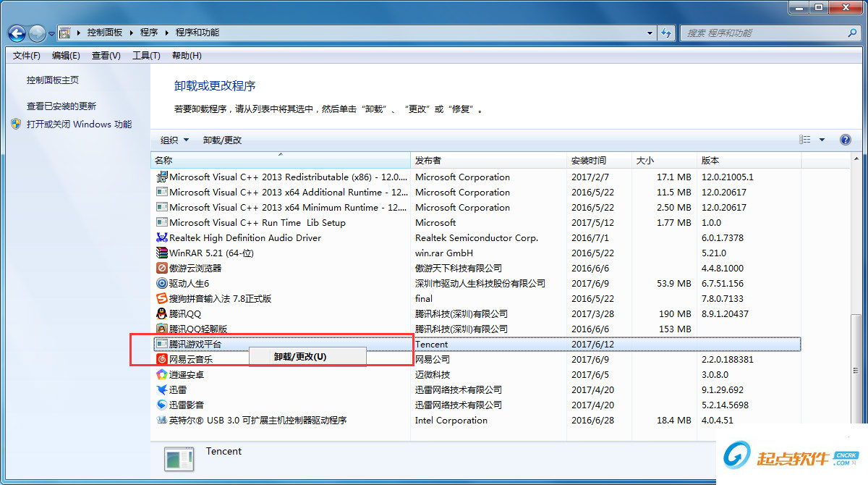Image resolution: width=868 pixels, height=485 pixels.
Task: Click 深圳市驱动人生科技股份有限公司 publisher cell
Action: pyautogui.click(x=480, y=283)
